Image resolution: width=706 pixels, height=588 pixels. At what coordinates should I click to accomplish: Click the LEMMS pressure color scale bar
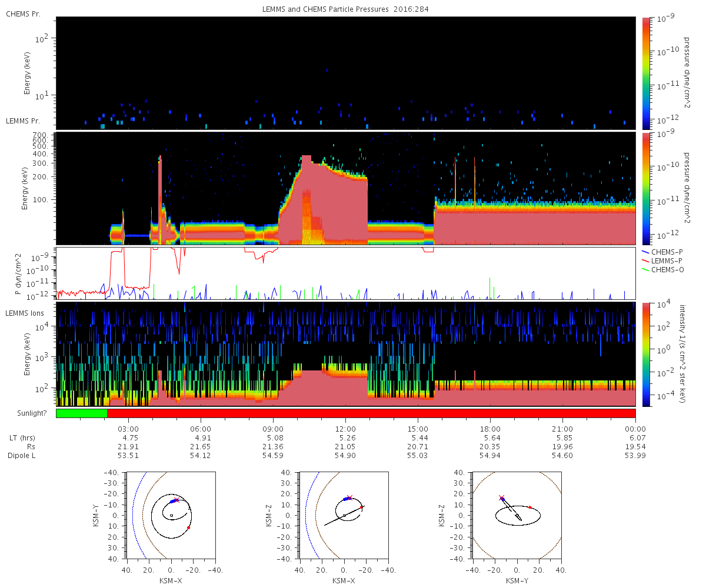point(646,188)
